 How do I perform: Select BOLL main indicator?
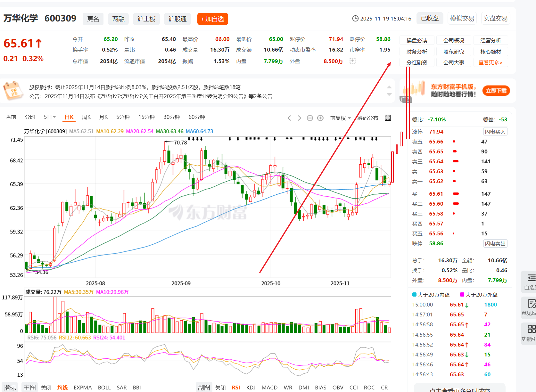click(104, 388)
